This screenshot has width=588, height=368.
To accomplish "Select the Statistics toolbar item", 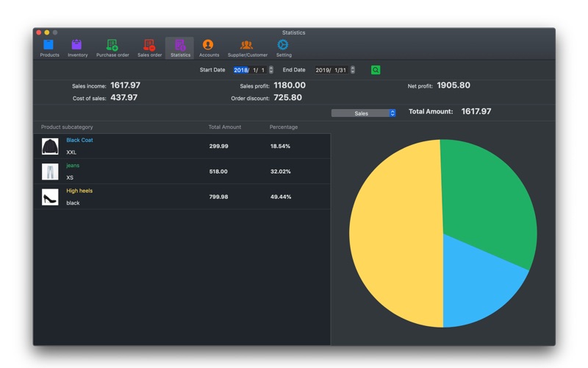I will (x=180, y=48).
